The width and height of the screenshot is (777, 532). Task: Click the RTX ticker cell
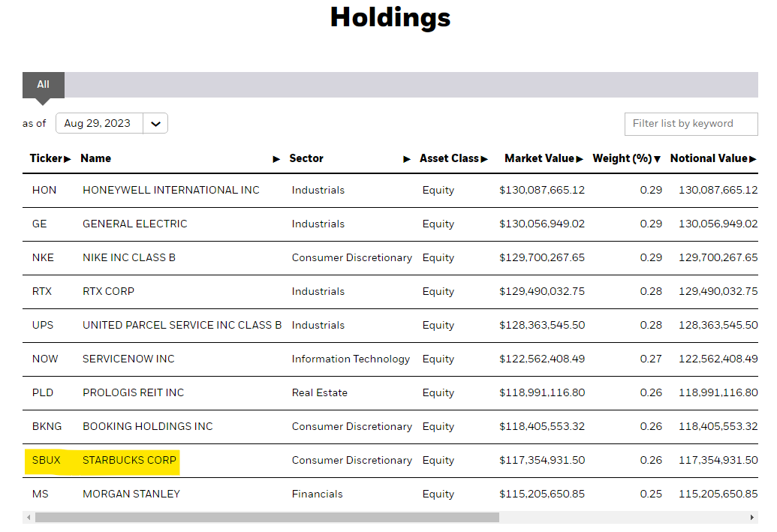tap(41, 291)
